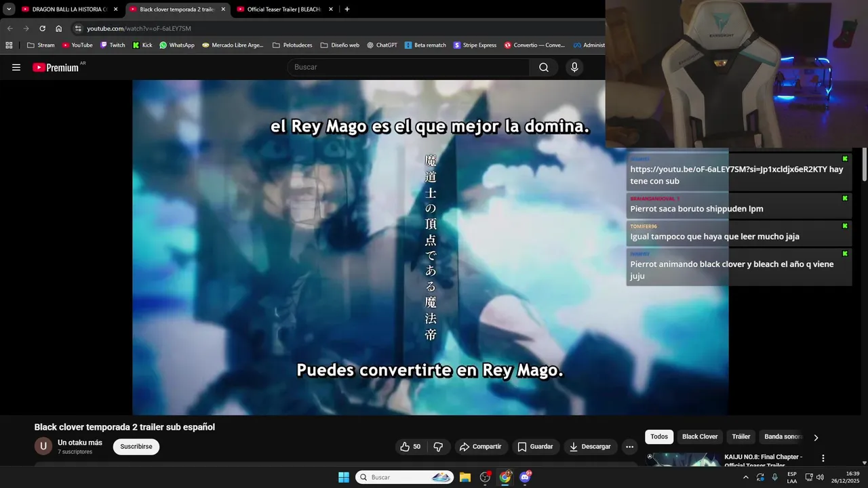Screen dimensions: 868x488
Task: Open the Kick bookmark
Action: coord(142,45)
